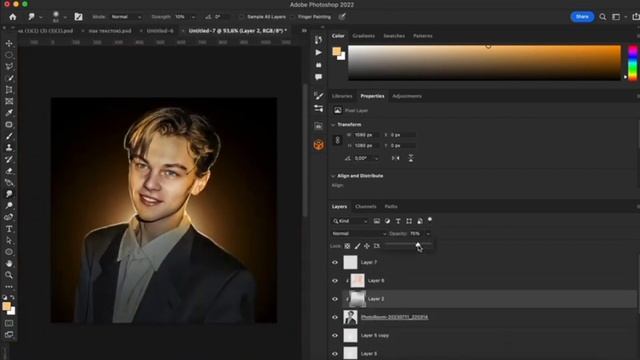Viewport: 640px width, 360px height.
Task: Open the History panel icon
Action: [x=319, y=40]
